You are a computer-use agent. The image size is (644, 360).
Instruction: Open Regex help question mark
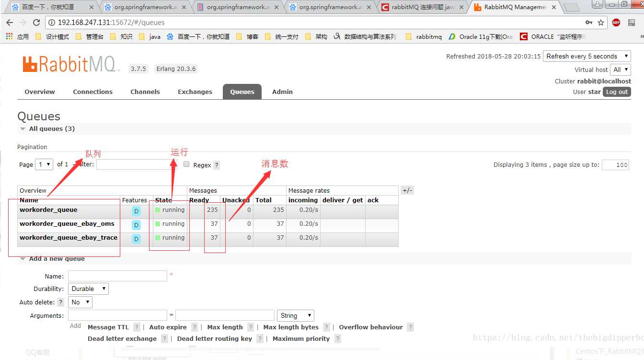[x=217, y=165]
